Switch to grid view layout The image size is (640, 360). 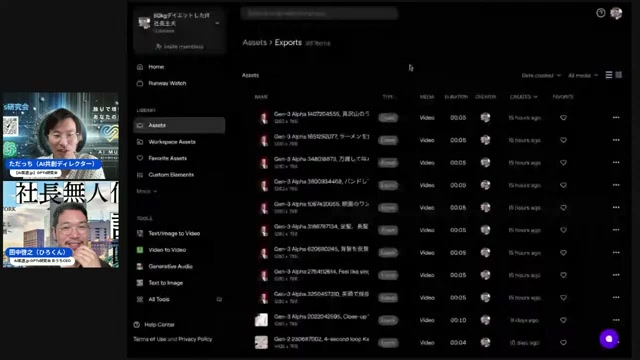coord(619,75)
